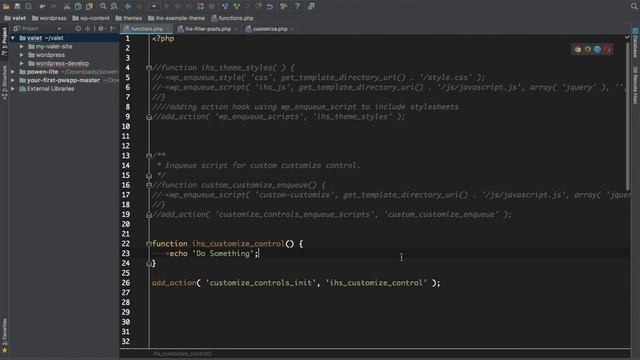Open Settings with the wrench icon
The image size is (640, 360).
pos(284,6)
